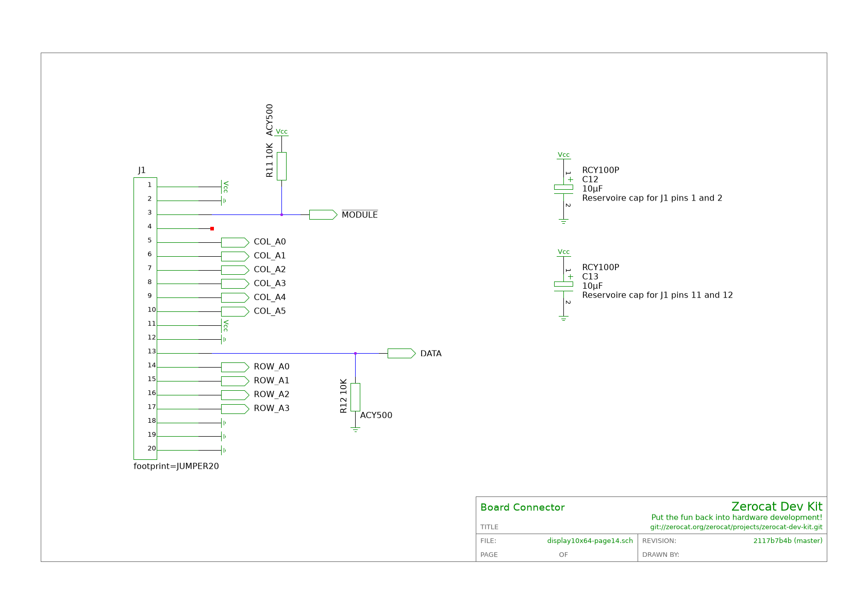The width and height of the screenshot is (868, 614).
Task: Click the ground symbol at J1 pin 2
Action: 224,201
